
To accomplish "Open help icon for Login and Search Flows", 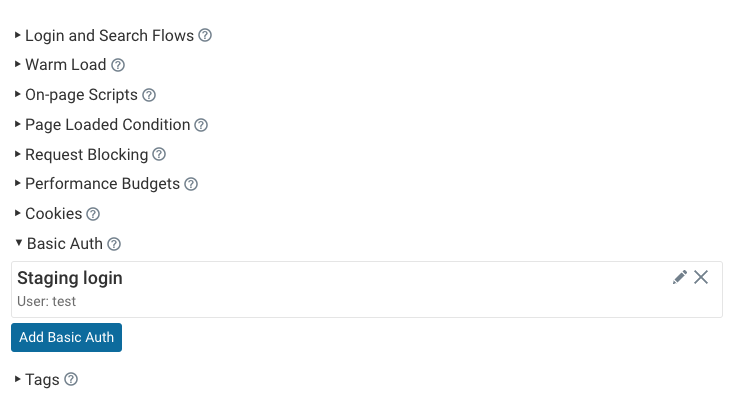I will (x=205, y=35).
